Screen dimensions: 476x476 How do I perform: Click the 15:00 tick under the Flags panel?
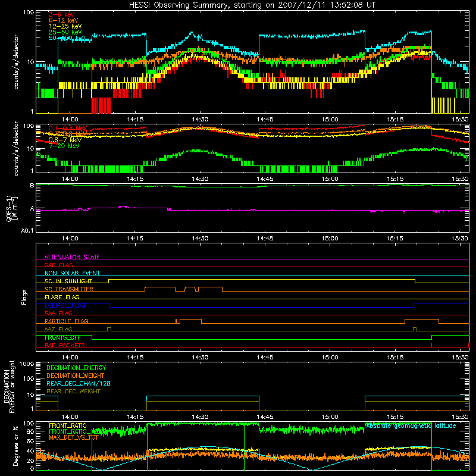click(330, 358)
